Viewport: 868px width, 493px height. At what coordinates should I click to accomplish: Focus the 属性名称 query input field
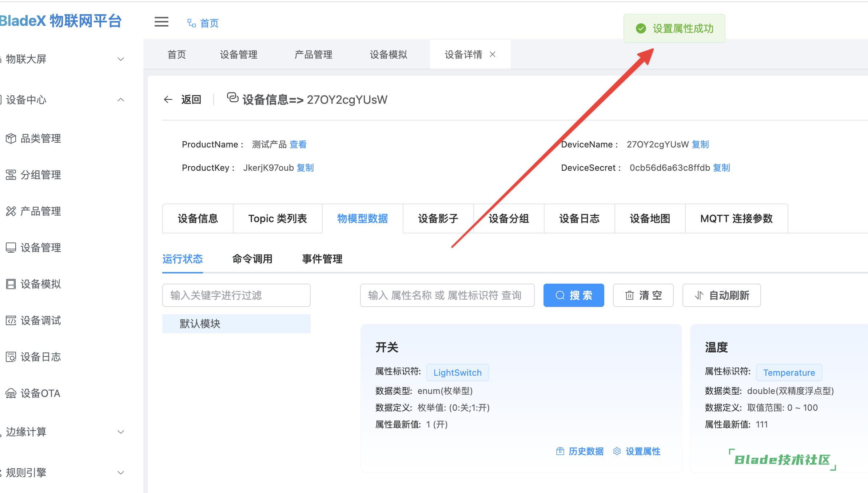(447, 295)
